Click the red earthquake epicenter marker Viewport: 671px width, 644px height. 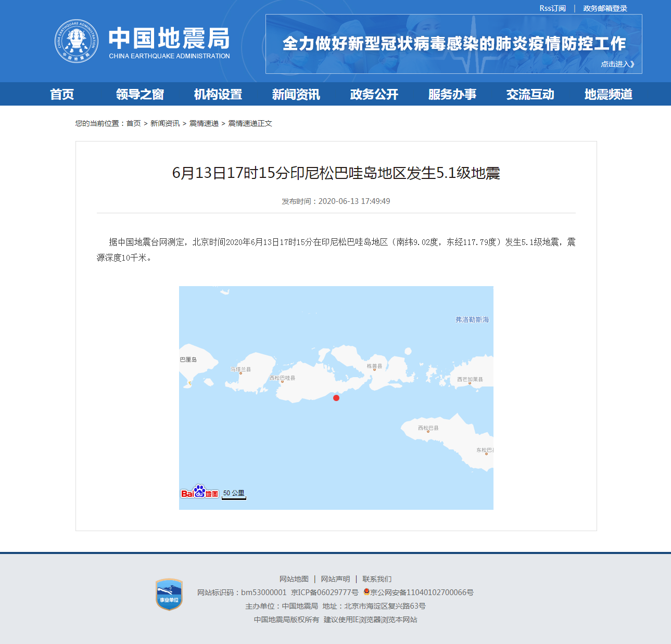click(x=336, y=398)
